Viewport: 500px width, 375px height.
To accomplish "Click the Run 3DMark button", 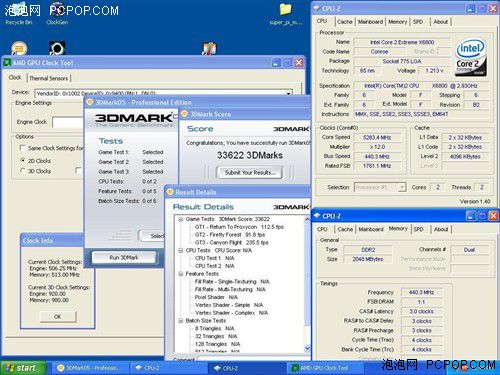I will tap(124, 257).
